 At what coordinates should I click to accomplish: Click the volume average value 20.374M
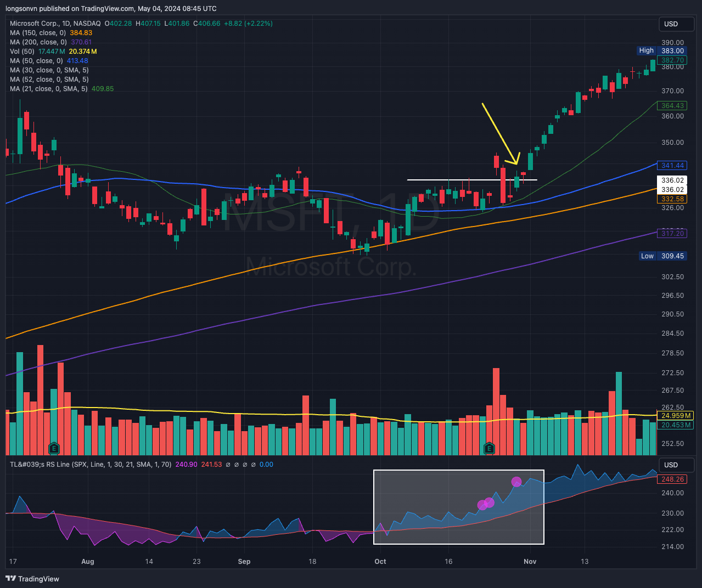[83, 52]
